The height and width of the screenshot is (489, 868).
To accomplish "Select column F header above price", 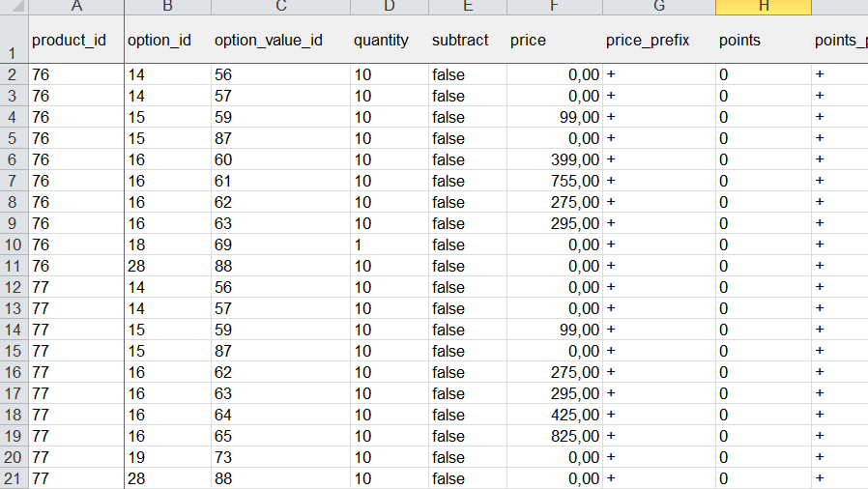I will tap(554, 7).
